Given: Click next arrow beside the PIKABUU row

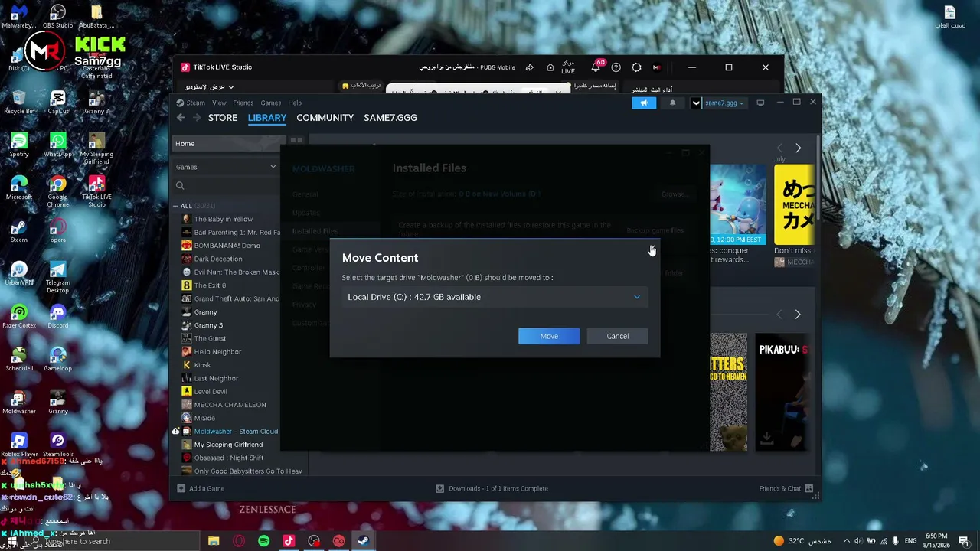Looking at the screenshot, I should (x=798, y=315).
